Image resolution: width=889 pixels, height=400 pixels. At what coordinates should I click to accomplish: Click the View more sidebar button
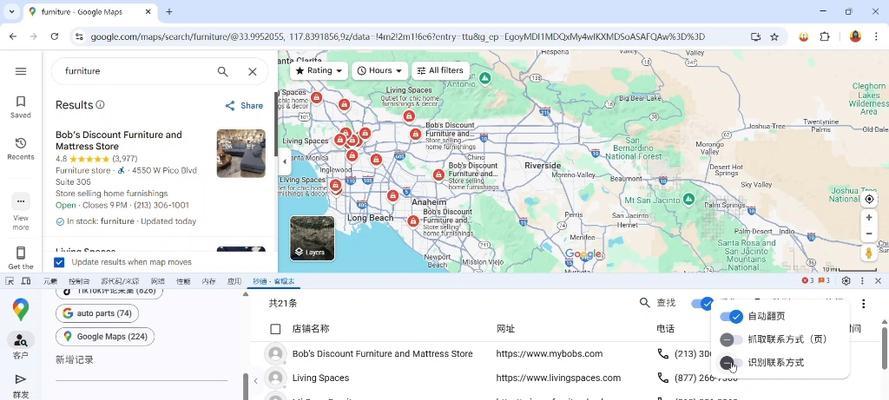click(x=20, y=212)
